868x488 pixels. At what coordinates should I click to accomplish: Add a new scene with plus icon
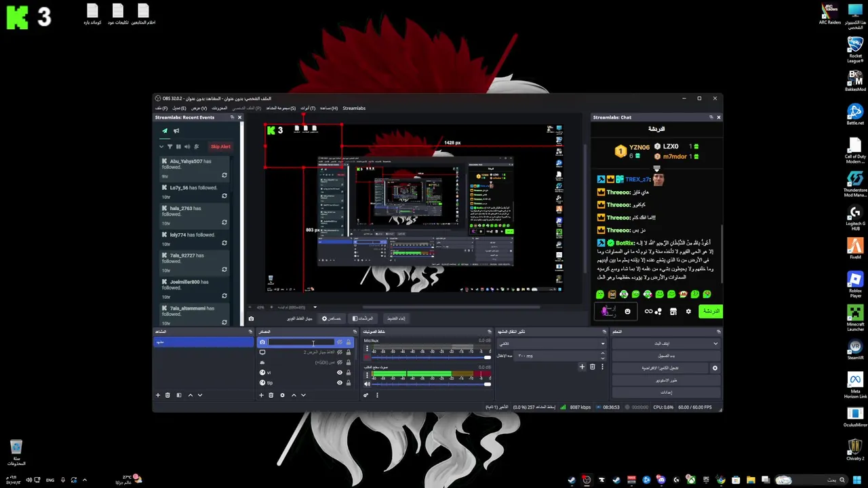pos(158,395)
